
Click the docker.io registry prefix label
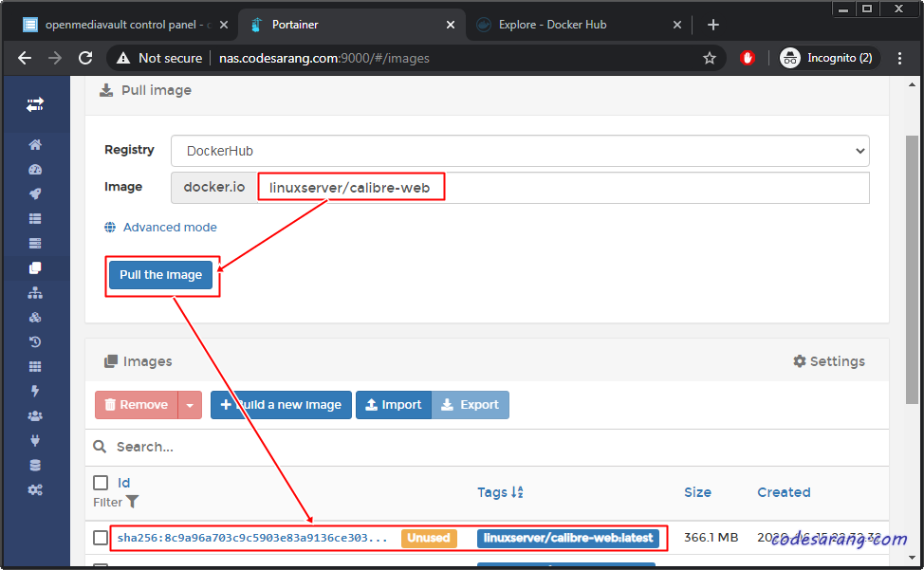coord(213,188)
